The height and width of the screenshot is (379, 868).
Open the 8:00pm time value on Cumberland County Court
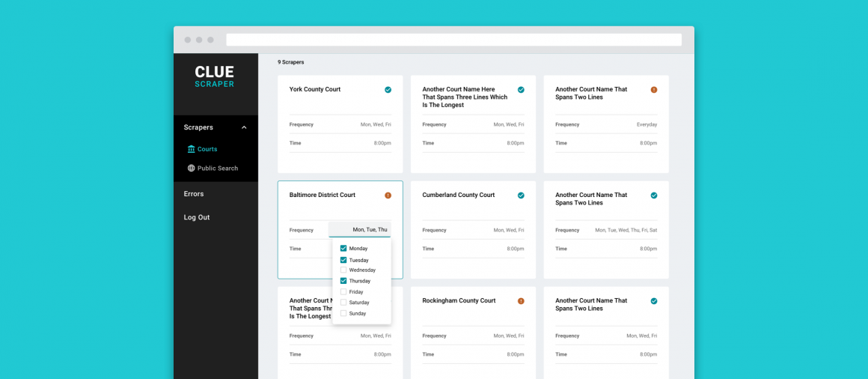516,249
